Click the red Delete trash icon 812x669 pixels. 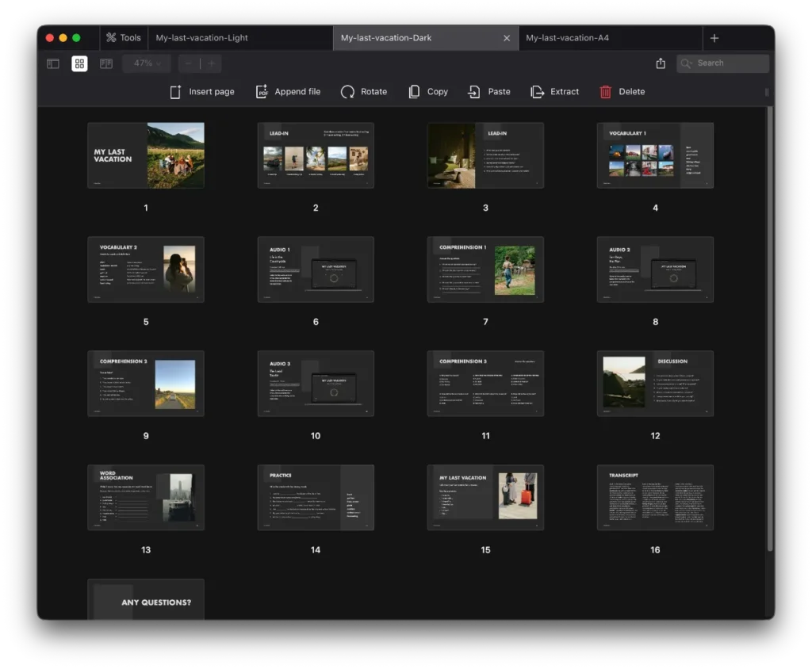606,92
